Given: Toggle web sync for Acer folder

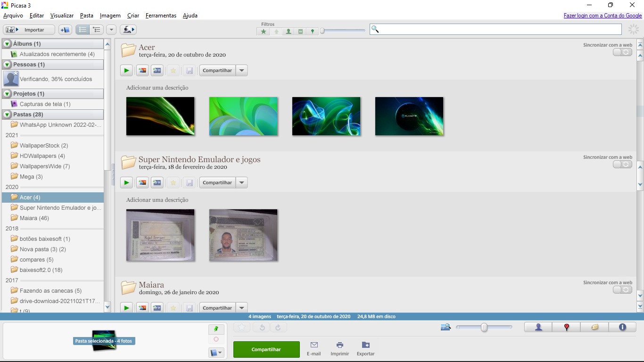Looking at the screenshot, I should (622, 52).
